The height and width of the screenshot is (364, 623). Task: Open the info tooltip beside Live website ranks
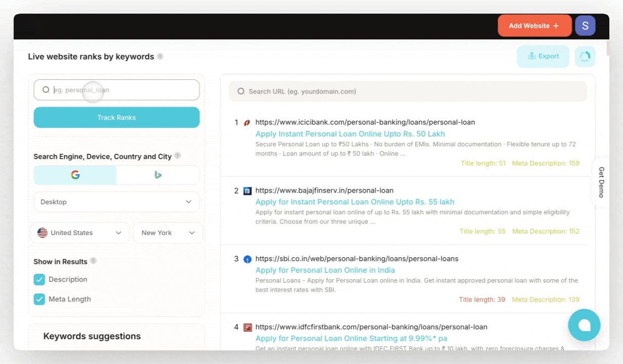(160, 57)
